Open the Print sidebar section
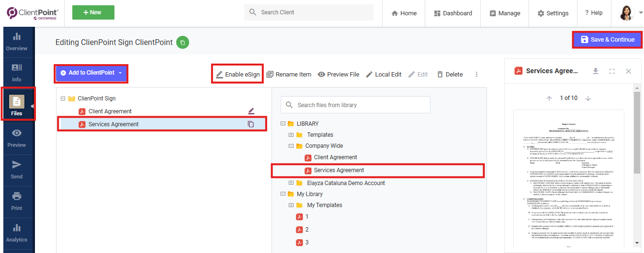 pyautogui.click(x=17, y=201)
